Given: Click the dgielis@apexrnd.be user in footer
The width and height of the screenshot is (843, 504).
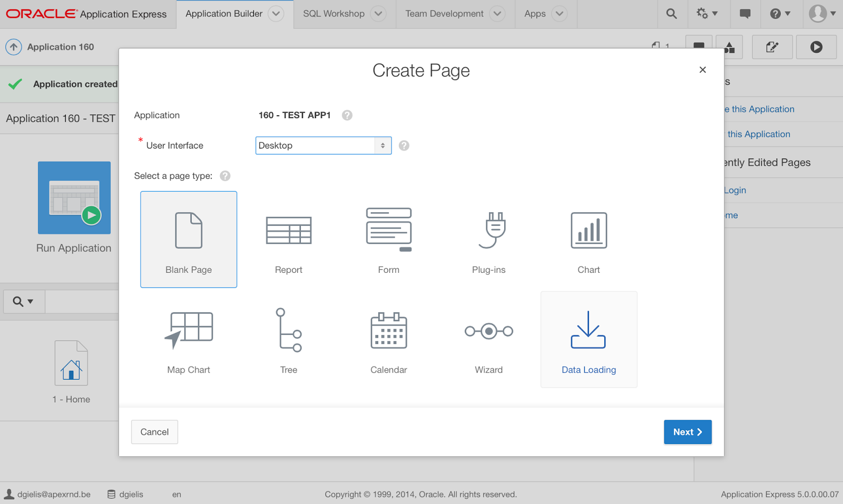Looking at the screenshot, I should [x=47, y=494].
